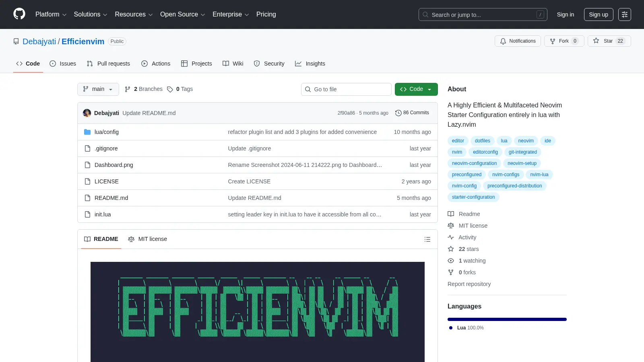
Task: Switch to the Projects tab
Action: (196, 64)
